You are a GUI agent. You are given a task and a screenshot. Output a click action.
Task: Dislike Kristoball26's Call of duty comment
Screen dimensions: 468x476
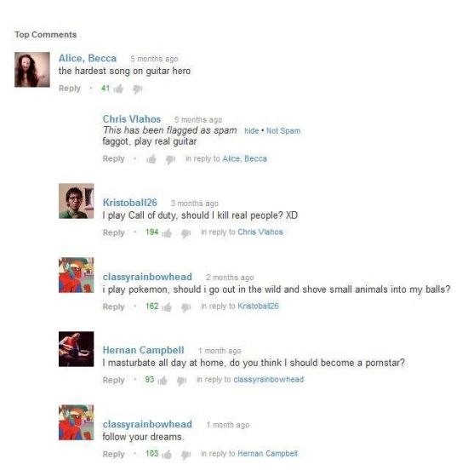tap(185, 233)
